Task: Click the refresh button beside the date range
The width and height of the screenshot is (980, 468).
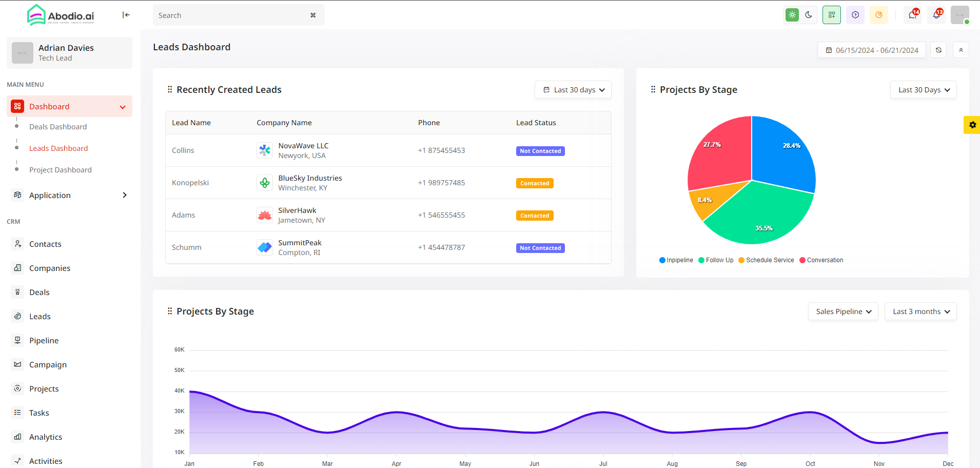Action: coord(938,50)
